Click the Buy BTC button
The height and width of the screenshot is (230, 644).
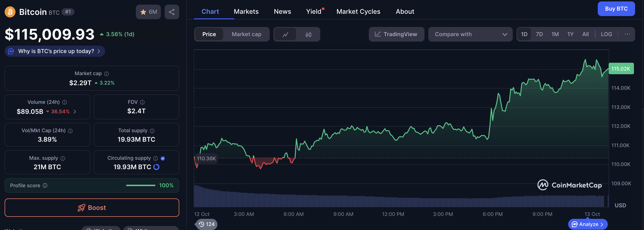[x=616, y=9]
